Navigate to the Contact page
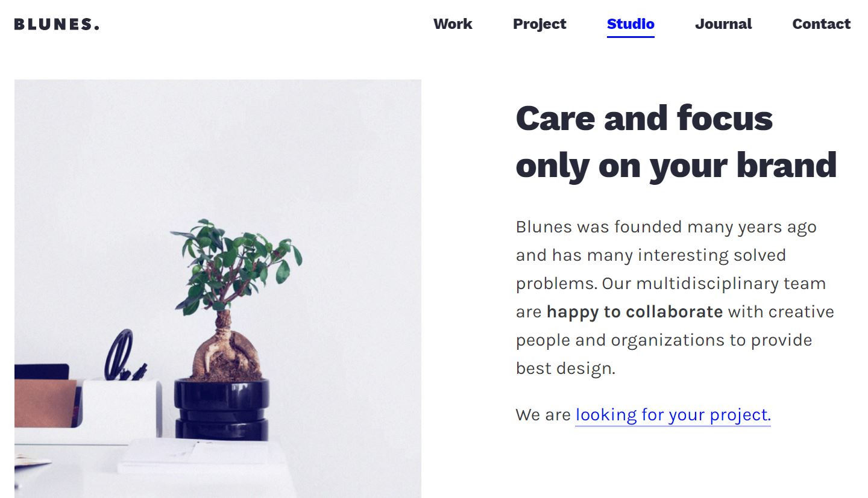868x498 pixels. point(821,24)
